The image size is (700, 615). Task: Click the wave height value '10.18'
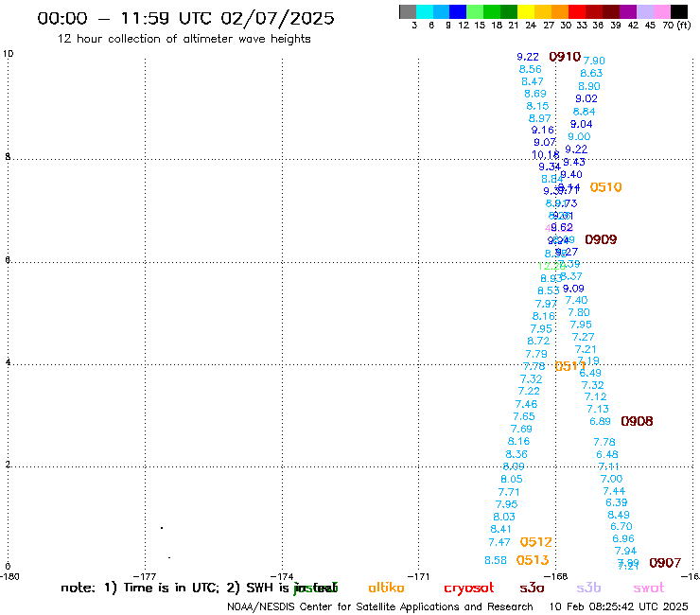546,154
